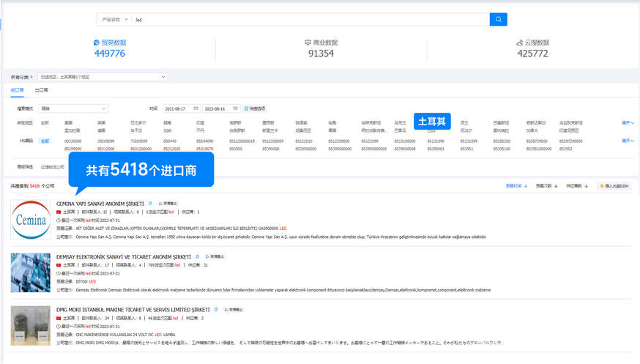This screenshot has width=640, height=364.
Task: Filter by HS code 85285200
Action: pos(502,141)
